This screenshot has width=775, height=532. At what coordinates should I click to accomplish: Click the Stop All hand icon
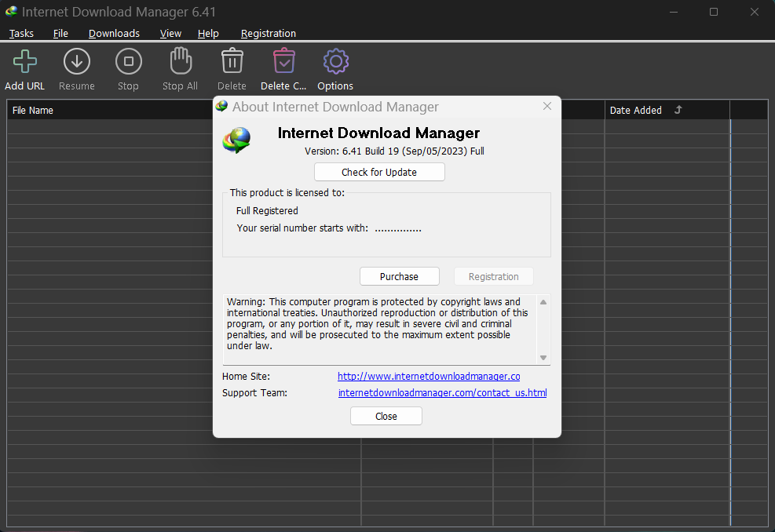pyautogui.click(x=181, y=60)
